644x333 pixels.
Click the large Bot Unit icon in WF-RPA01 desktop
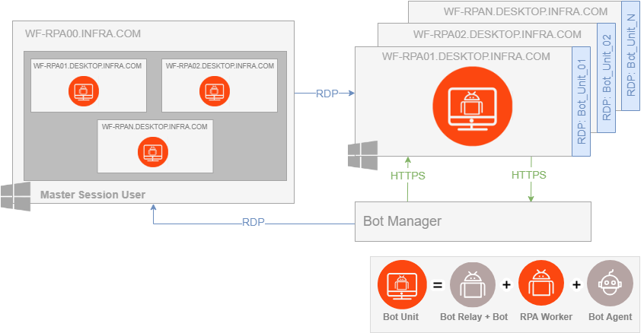coord(473,106)
